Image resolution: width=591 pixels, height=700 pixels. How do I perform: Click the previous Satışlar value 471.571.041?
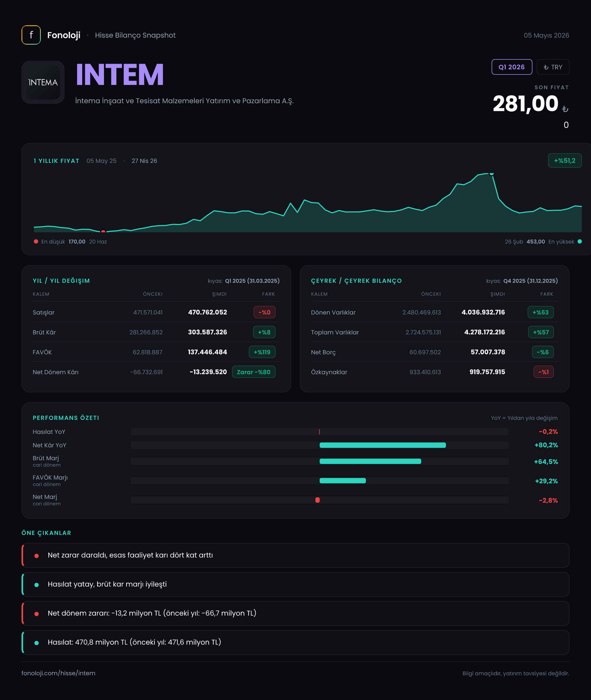(148, 312)
